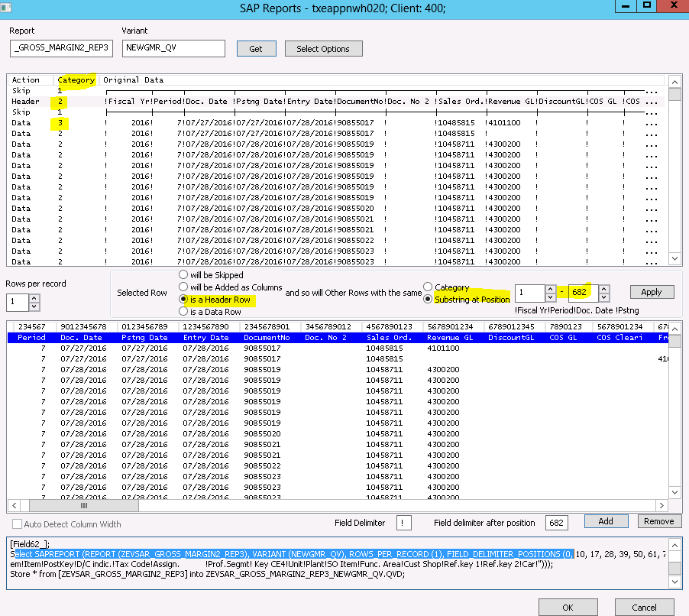
Task: Click the Revenue GL column header
Action: coord(450,338)
